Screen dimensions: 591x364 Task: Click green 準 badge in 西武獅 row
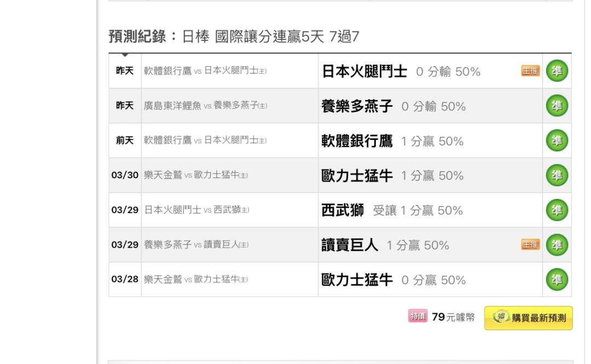pos(557,210)
